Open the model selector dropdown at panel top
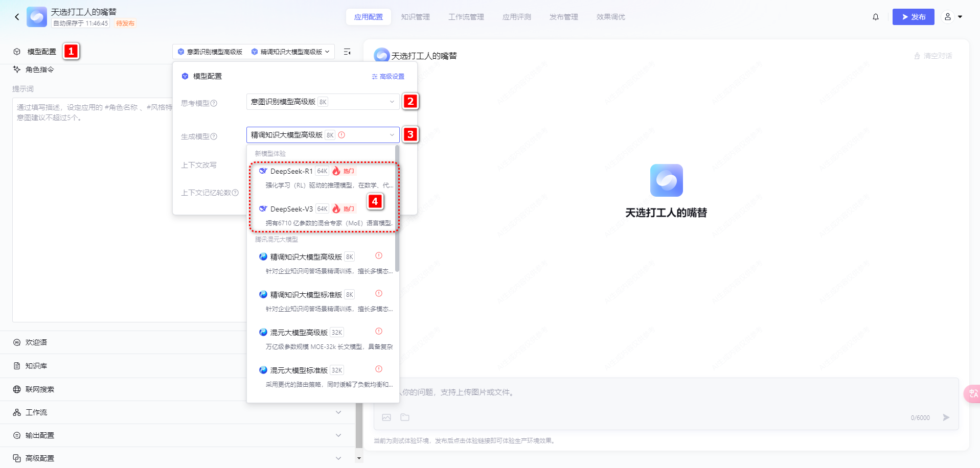 [254, 52]
